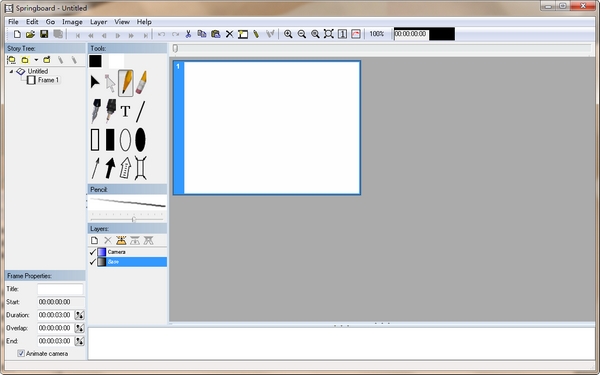
Task: Click the white background color swatch
Action: [x=116, y=61]
